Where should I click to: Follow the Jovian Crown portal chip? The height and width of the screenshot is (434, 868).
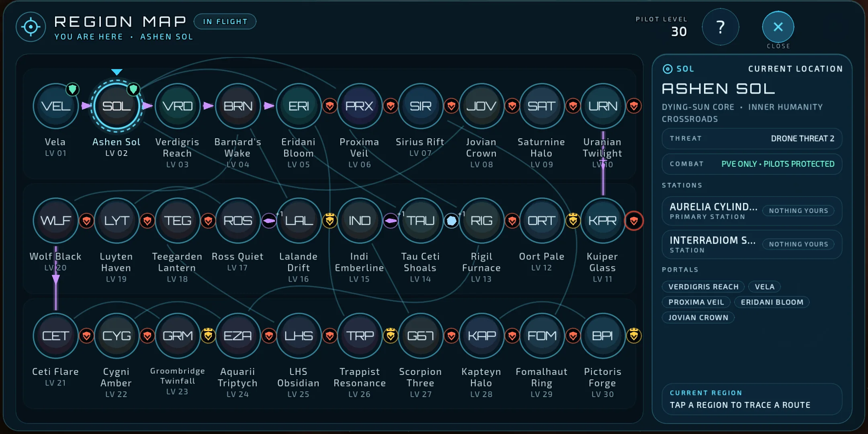pyautogui.click(x=698, y=317)
